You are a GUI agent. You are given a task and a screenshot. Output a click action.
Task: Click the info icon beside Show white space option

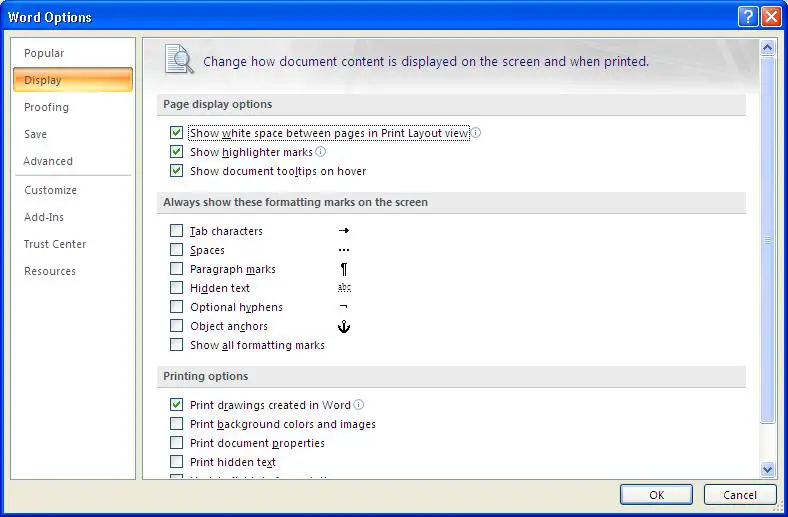[x=475, y=133]
